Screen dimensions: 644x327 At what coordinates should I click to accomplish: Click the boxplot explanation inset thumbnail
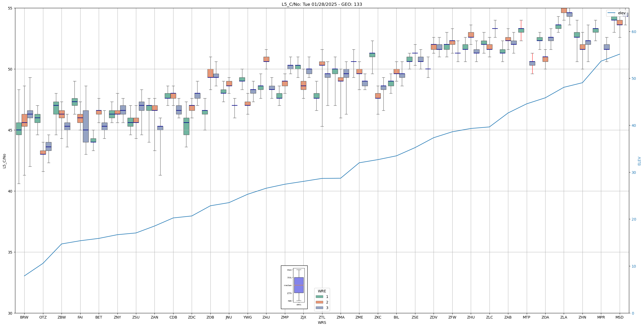294,287
